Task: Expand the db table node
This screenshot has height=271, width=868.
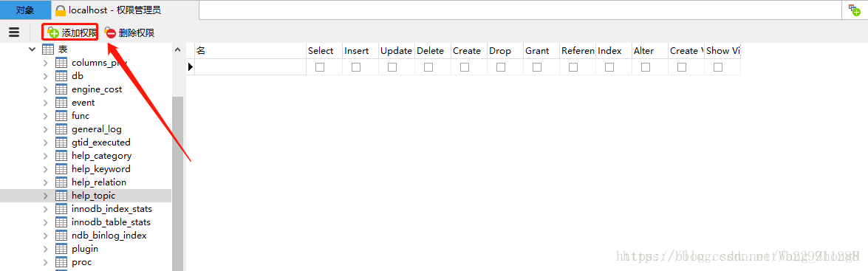Action: click(x=46, y=76)
